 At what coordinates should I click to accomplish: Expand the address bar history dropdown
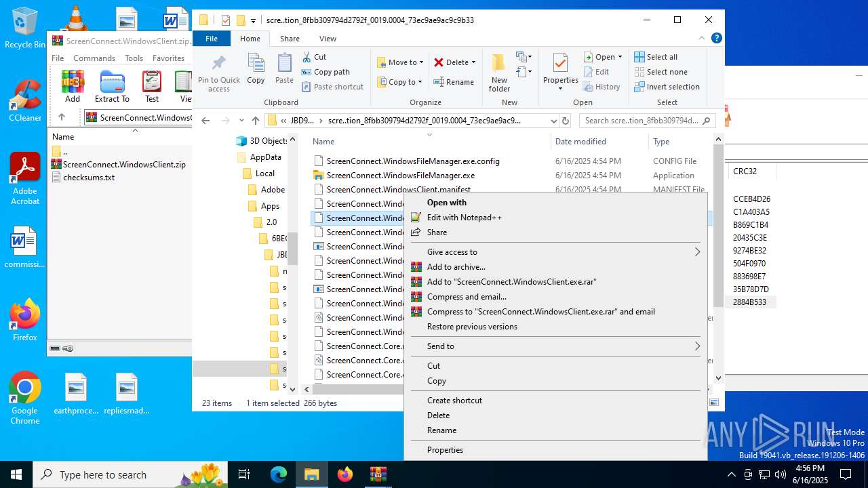pos(554,121)
